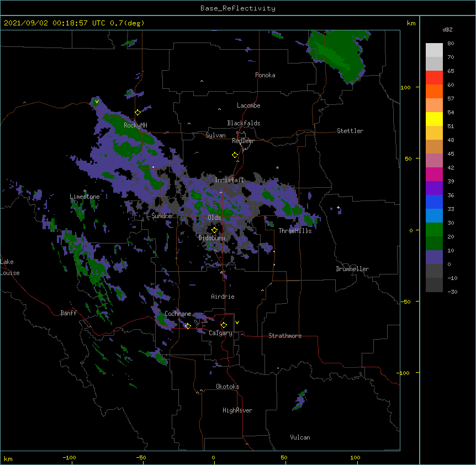Click the Stettler city label
476x465 pixels.
[x=350, y=131]
